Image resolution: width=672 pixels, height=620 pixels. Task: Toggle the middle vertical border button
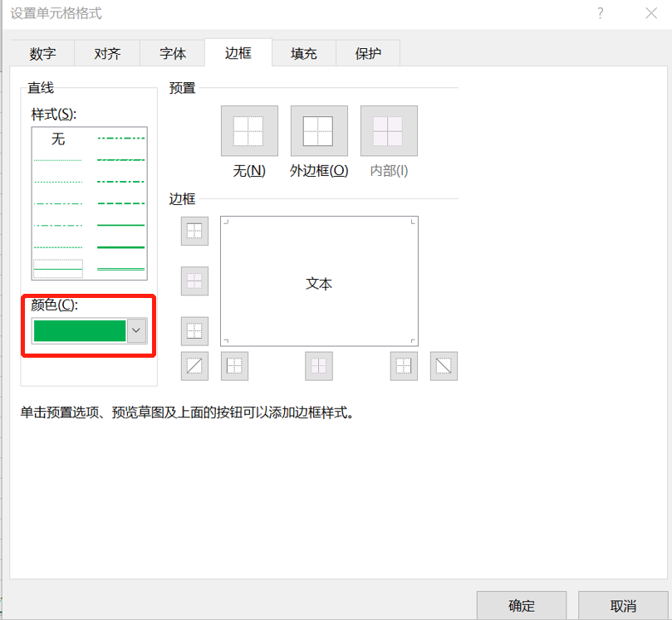[319, 366]
